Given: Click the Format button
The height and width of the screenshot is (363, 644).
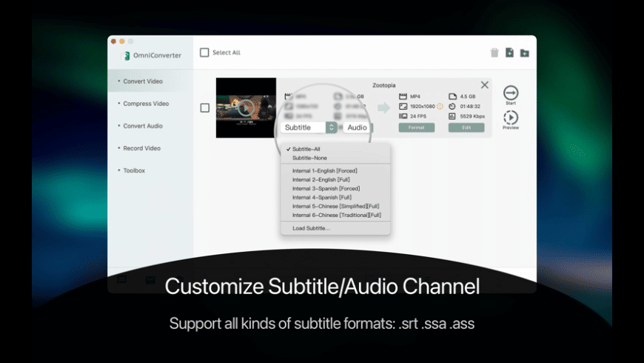Looking at the screenshot, I should coord(417,128).
